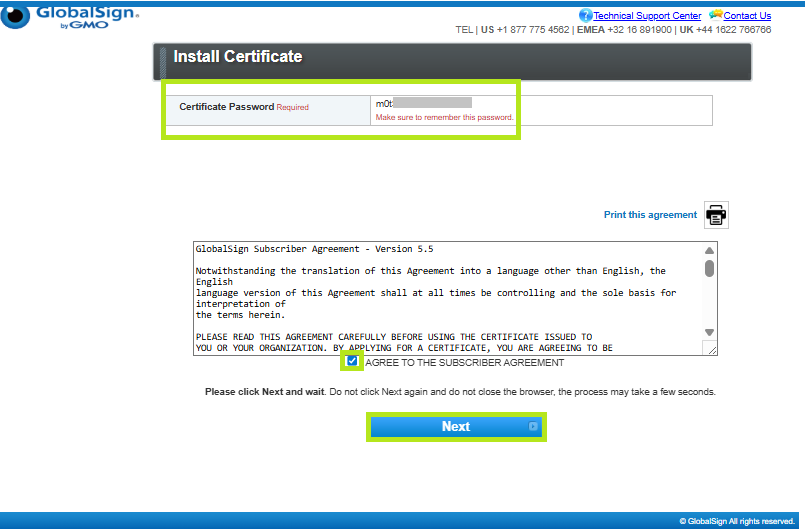Click the 'Please click Next and wait' instruction
The image size is (805, 529).
coord(460,392)
